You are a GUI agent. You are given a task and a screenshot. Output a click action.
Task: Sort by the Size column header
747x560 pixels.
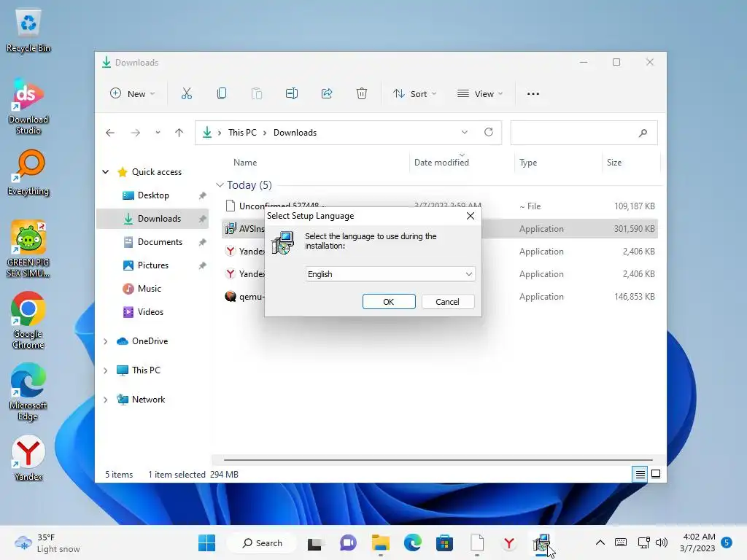coord(614,163)
